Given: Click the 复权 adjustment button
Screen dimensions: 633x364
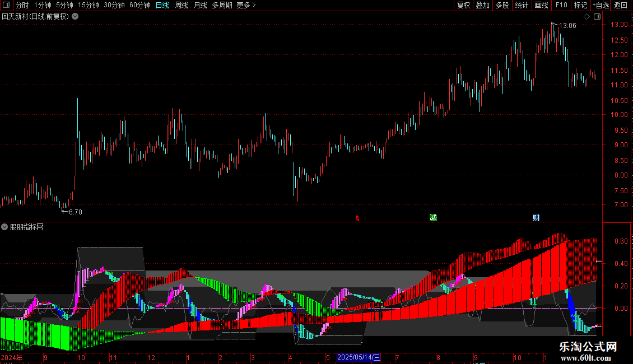Looking at the screenshot, I should [x=463, y=5].
